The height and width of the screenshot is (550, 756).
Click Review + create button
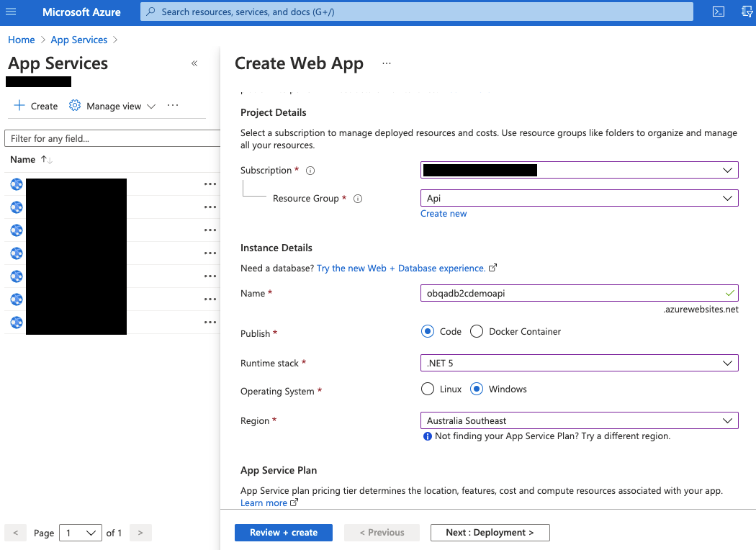pyautogui.click(x=284, y=533)
